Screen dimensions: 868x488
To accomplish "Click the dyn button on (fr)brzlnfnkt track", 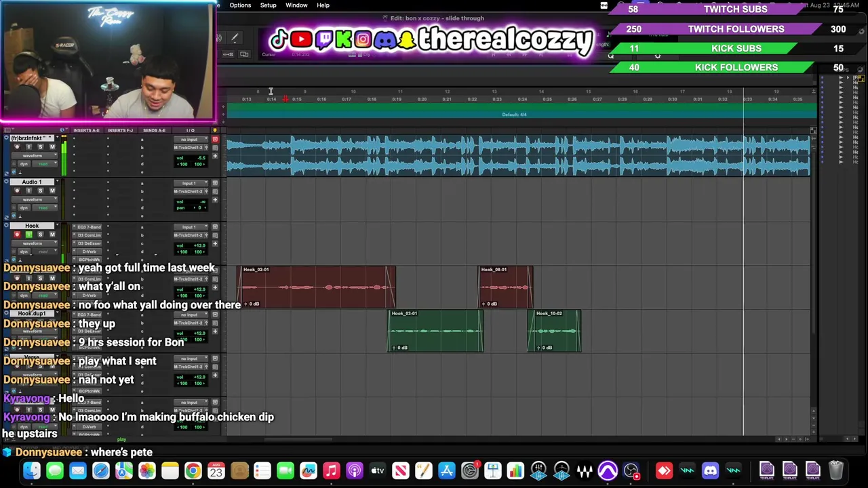I will click(x=24, y=164).
